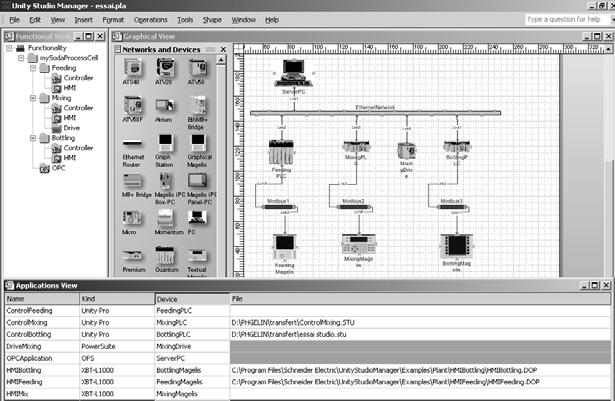The image size is (615, 401).
Task: Select the Drive item under Mixing
Action: 66,128
